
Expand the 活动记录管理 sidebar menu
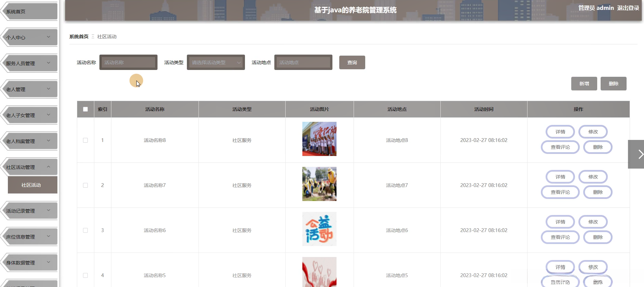[29, 211]
